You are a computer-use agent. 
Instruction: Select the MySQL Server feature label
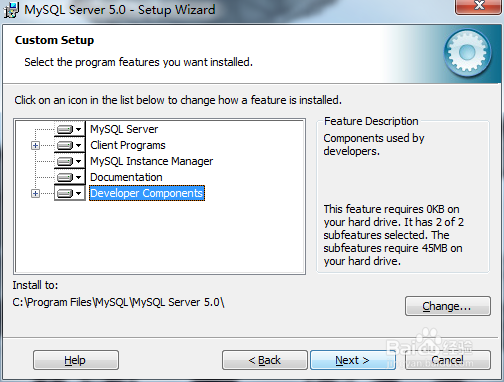(124, 129)
